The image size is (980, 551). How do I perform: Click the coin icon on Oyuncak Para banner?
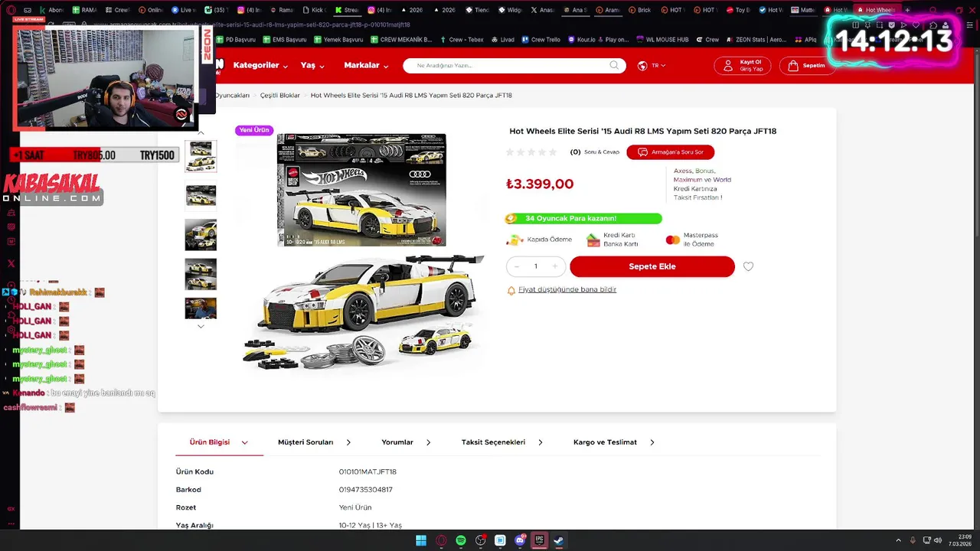click(511, 219)
